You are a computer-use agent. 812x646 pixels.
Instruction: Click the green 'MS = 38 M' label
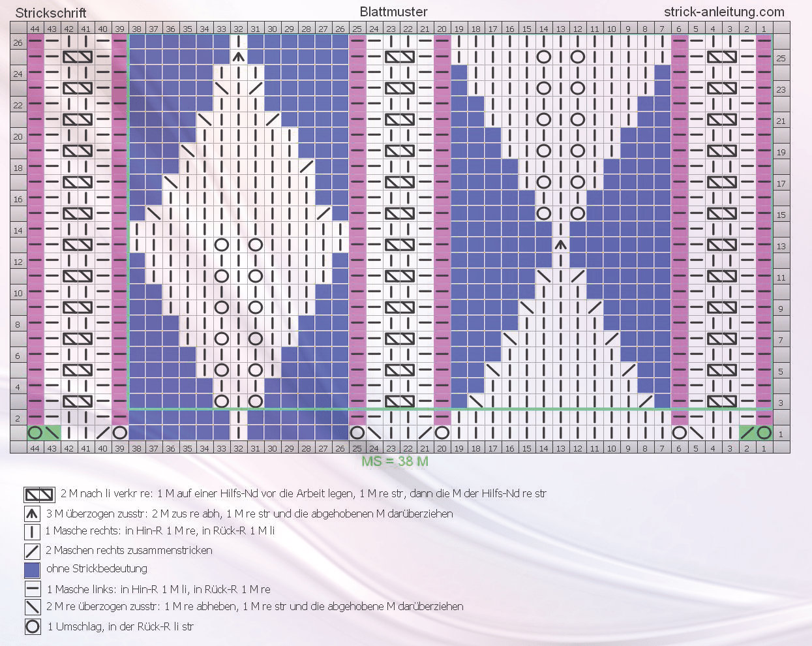395,461
